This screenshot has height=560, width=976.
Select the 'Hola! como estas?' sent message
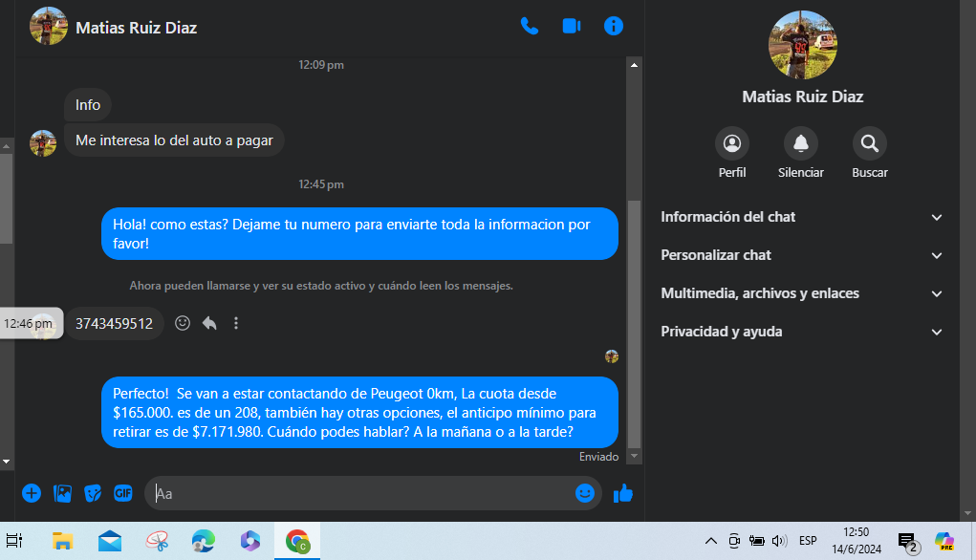tap(359, 234)
